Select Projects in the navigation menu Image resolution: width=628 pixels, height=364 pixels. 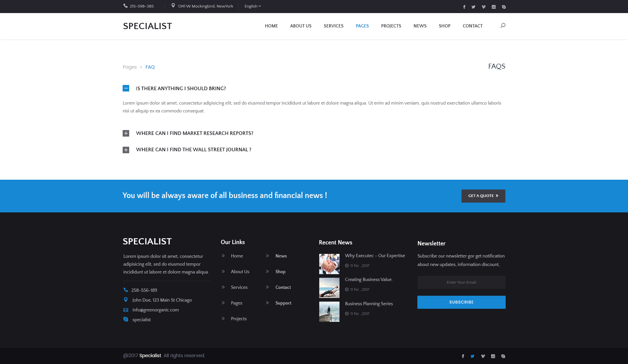391,26
